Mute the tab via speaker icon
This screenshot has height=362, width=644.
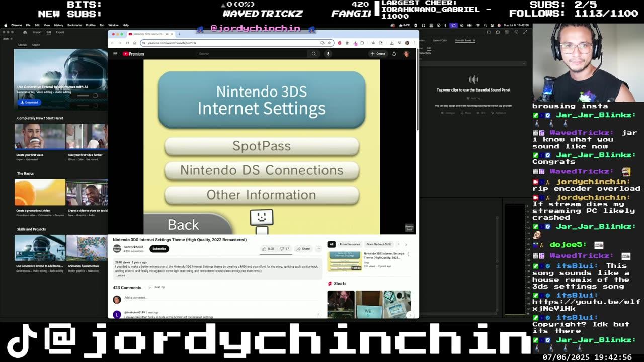(167, 34)
